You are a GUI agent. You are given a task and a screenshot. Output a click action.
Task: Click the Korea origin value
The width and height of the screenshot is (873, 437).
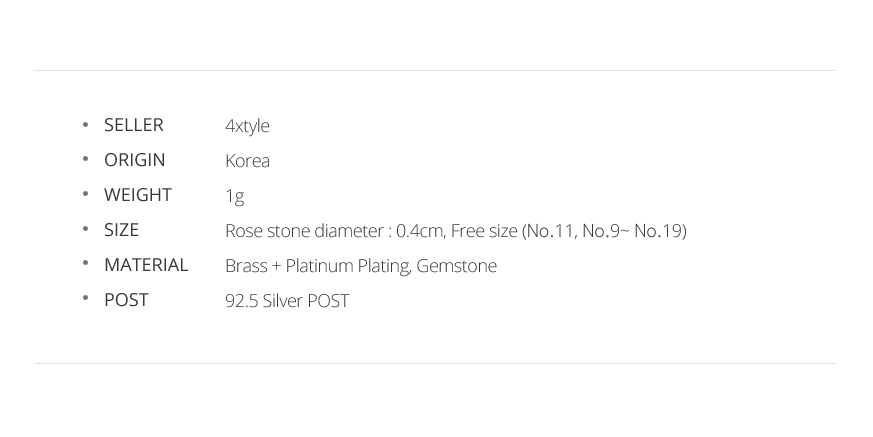tap(247, 161)
